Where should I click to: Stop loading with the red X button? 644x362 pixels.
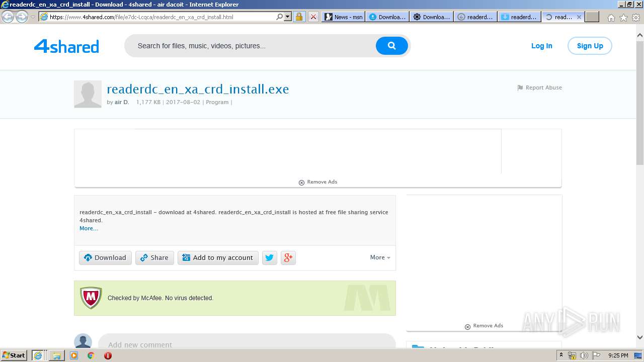click(x=313, y=17)
